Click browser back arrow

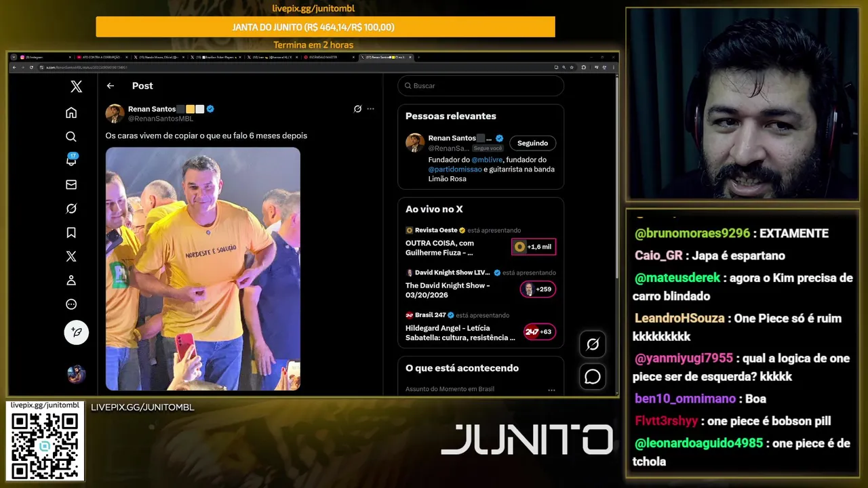[x=14, y=67]
